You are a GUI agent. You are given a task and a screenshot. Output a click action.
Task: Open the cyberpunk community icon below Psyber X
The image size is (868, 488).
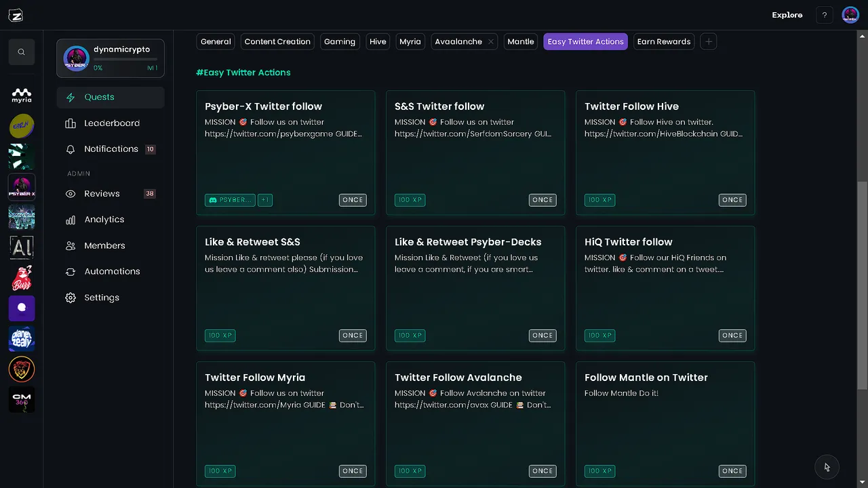22,217
